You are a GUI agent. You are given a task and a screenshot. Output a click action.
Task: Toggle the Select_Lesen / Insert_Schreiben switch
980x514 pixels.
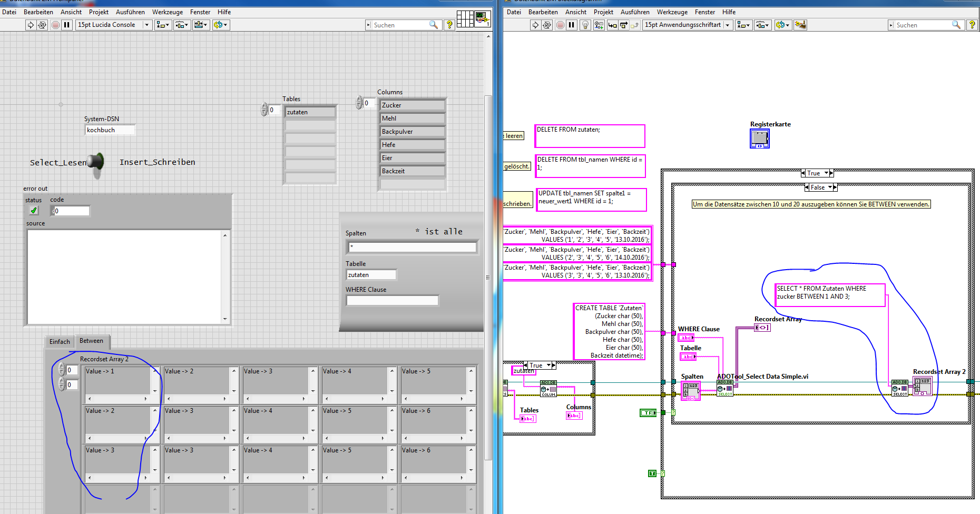tap(96, 162)
